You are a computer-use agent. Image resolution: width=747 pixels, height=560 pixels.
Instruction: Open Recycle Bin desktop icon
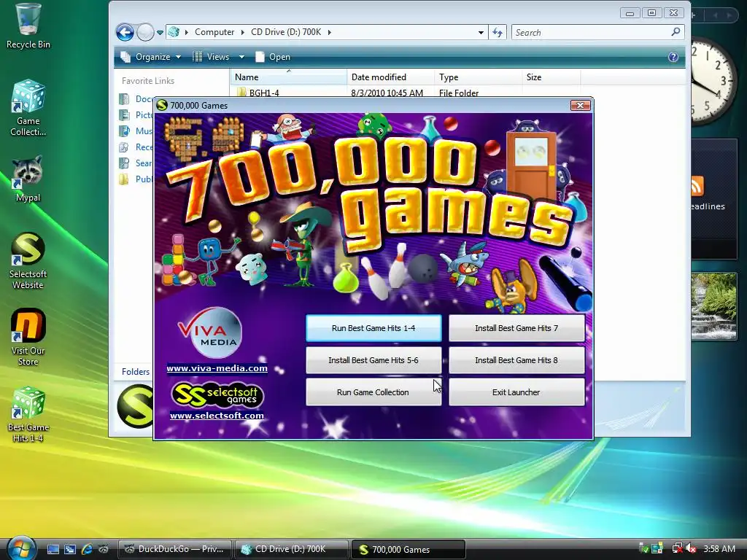tap(28, 27)
